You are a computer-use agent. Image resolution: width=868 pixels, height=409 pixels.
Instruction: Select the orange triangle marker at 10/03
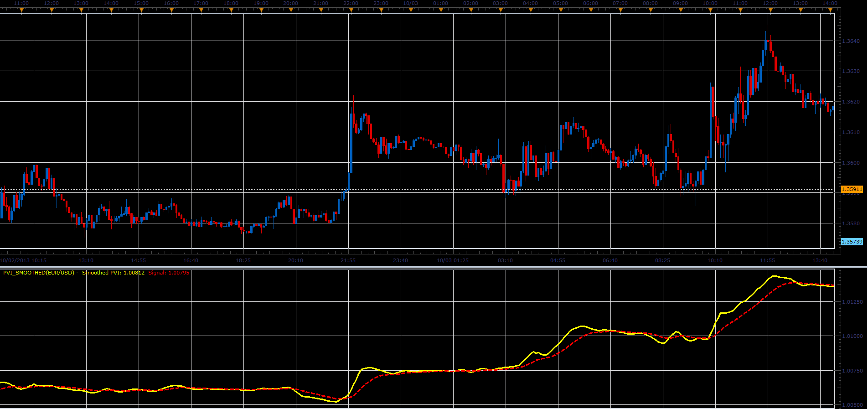point(411,10)
